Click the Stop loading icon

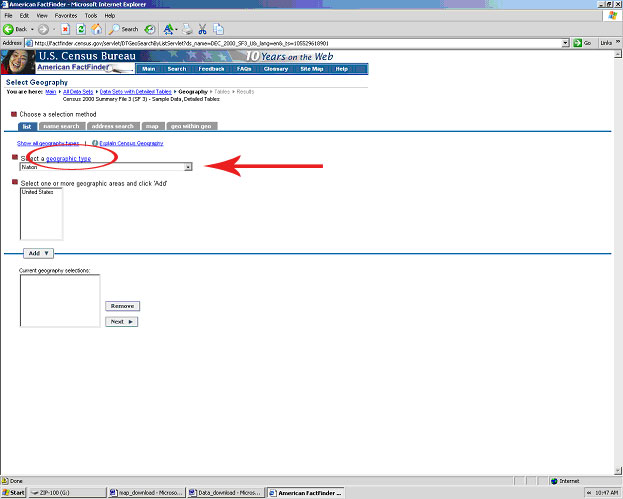(66, 29)
